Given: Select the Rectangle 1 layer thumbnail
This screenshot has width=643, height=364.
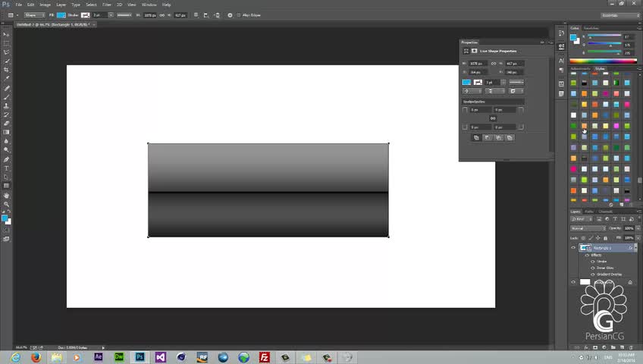Looking at the screenshot, I should pyautogui.click(x=585, y=247).
